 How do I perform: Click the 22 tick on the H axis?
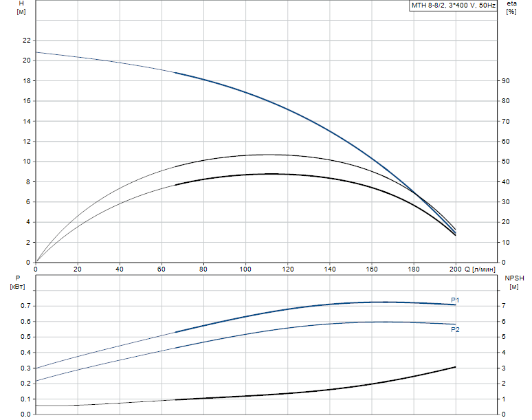27,41
